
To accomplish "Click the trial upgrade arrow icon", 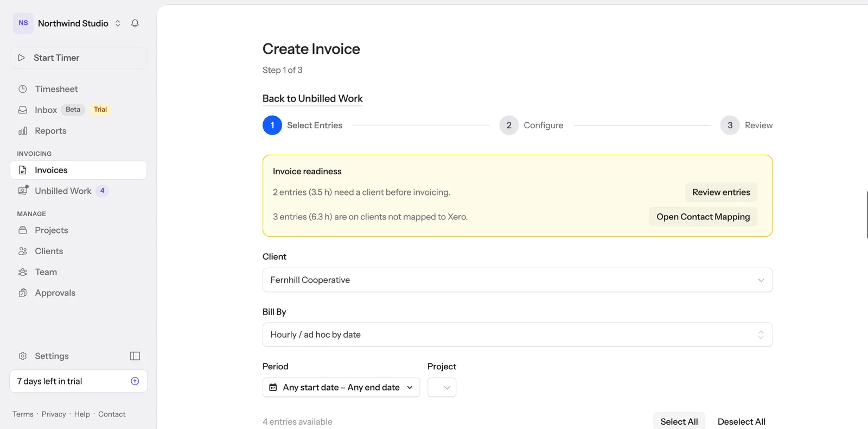I will [x=135, y=381].
